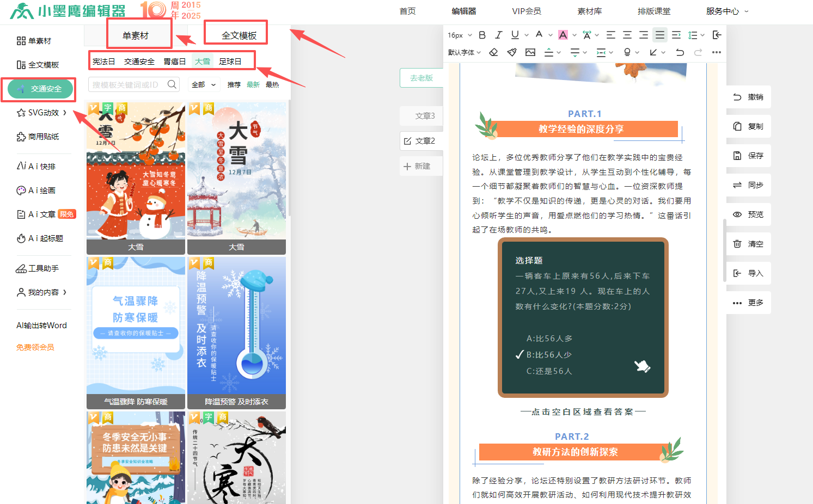Click the pink text highlight color swatch

[x=563, y=35]
